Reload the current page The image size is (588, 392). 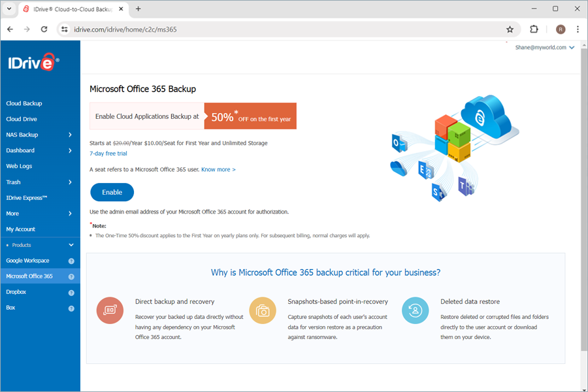click(x=44, y=29)
